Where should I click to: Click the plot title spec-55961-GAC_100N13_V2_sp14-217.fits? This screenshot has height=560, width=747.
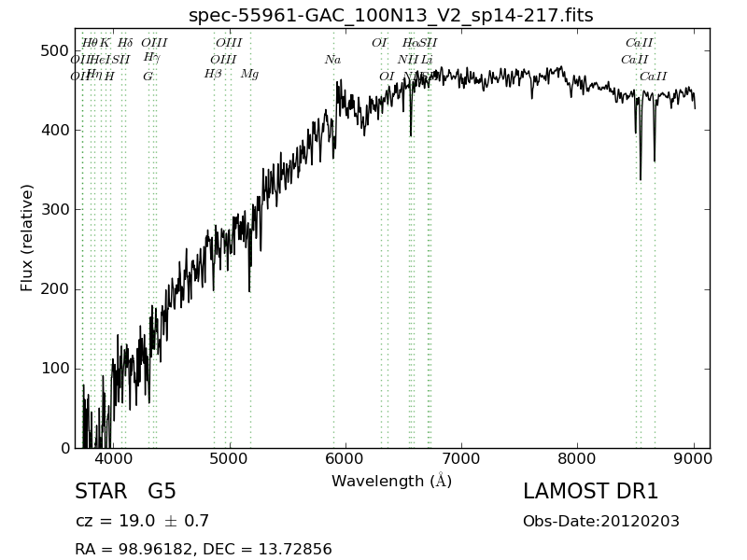click(x=390, y=15)
